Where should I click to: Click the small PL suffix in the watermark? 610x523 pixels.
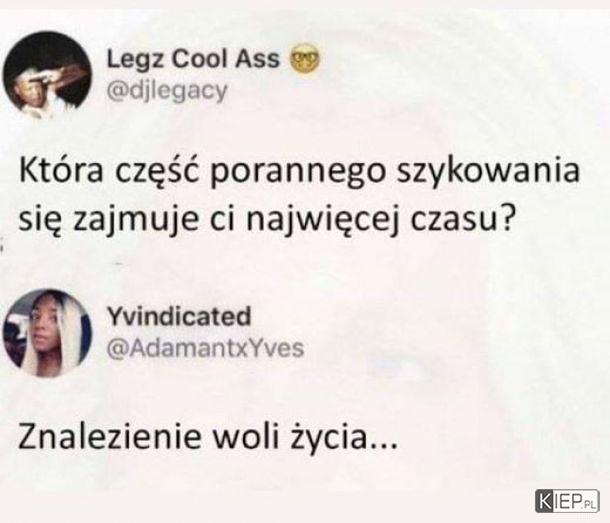[590, 505]
